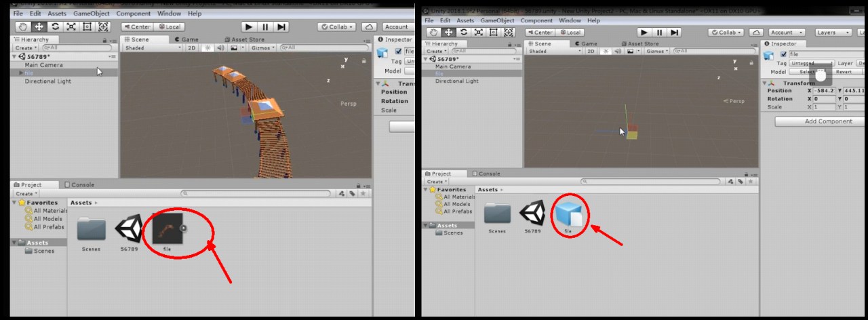This screenshot has width=868, height=320.
Task: Uncheck the 'file' active checkbox in right Inspector
Action: (784, 54)
